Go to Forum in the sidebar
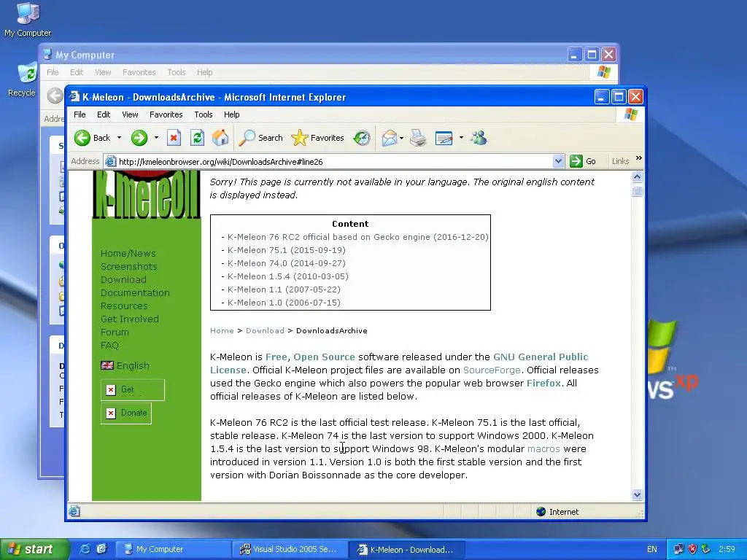The image size is (747, 560). click(115, 332)
